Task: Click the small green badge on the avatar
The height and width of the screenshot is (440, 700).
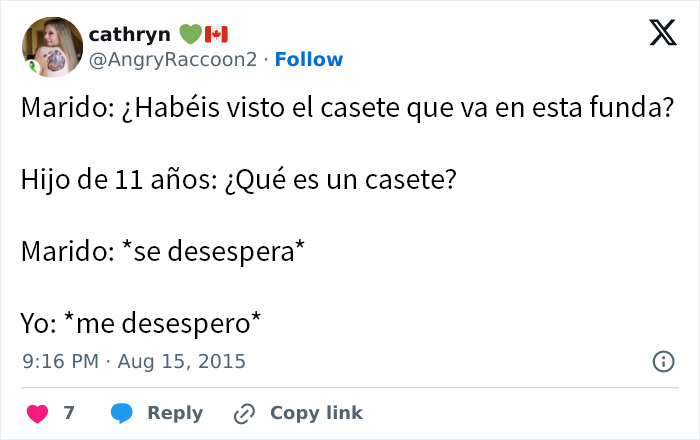Action: [x=32, y=66]
